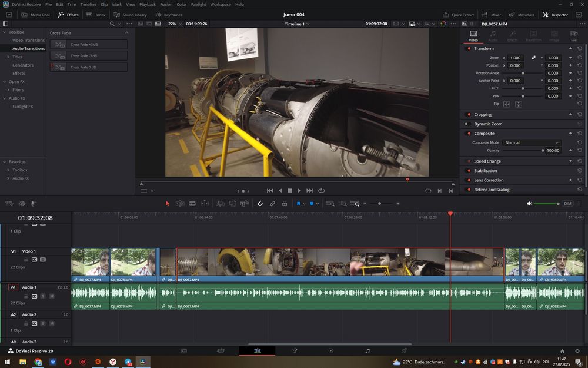Open Google Chrome from the taskbar
Image resolution: width=588 pixels, height=368 pixels.
[x=38, y=362]
